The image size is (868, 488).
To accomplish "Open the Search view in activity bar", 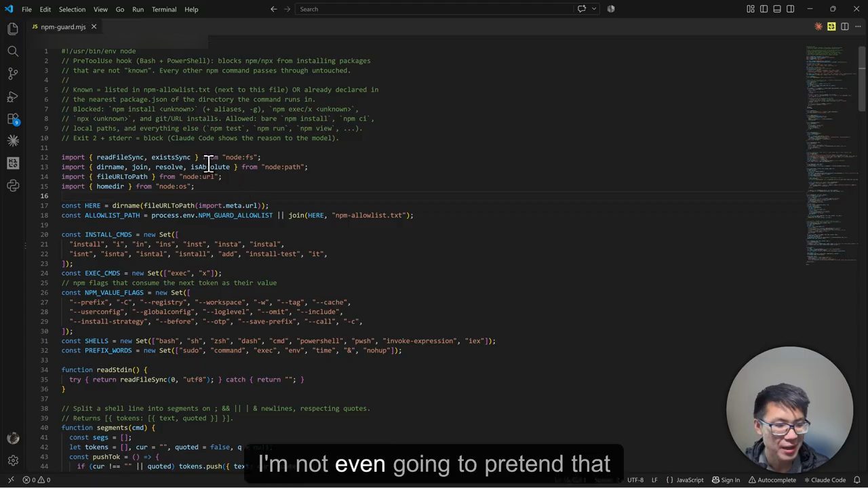I will click(x=13, y=51).
